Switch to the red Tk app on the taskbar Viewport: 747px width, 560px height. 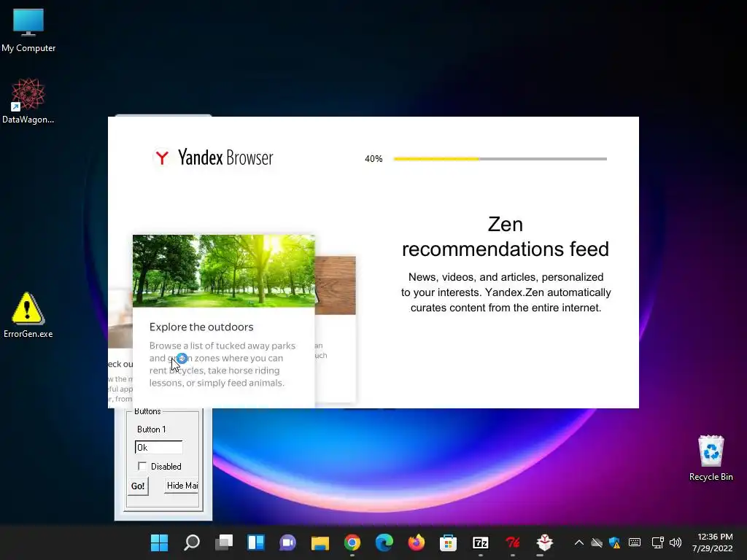[513, 542]
